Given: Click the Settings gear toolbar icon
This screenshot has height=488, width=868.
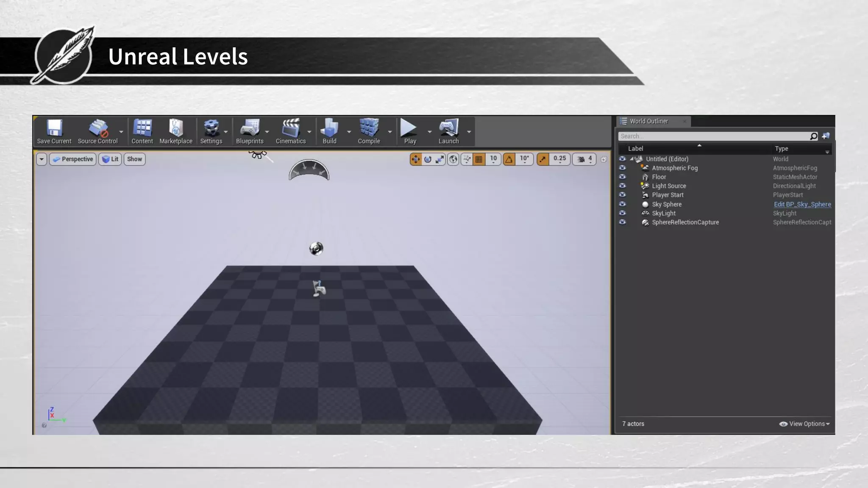Looking at the screenshot, I should point(211,132).
